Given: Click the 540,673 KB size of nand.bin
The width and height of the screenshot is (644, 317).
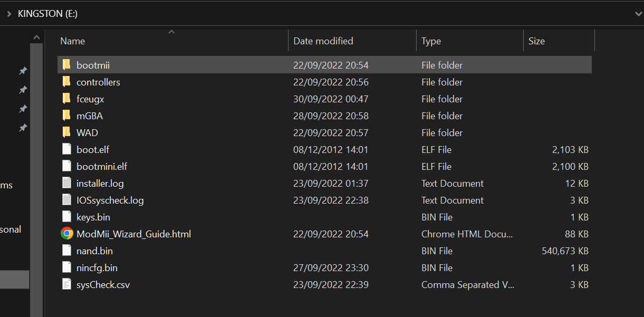Looking at the screenshot, I should click(565, 251).
